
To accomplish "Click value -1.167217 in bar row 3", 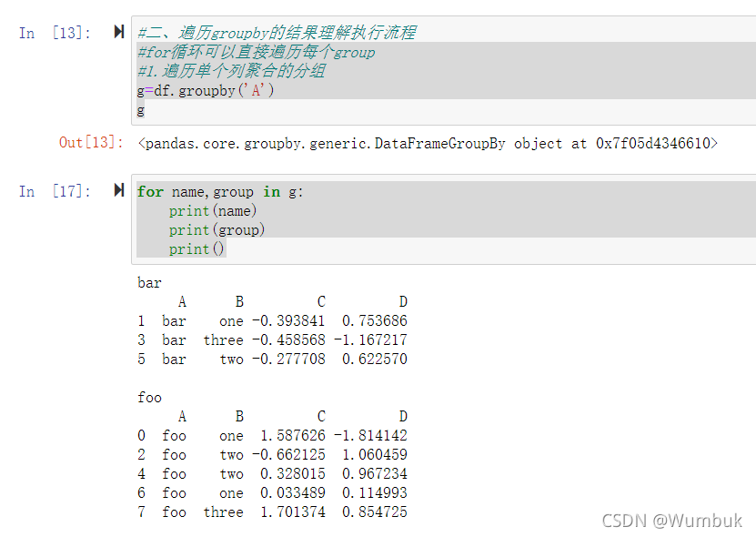I will click(370, 339).
